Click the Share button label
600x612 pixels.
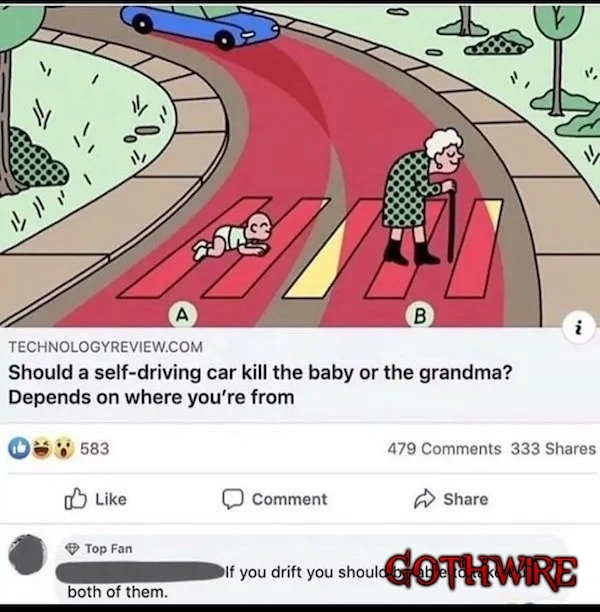(x=466, y=499)
